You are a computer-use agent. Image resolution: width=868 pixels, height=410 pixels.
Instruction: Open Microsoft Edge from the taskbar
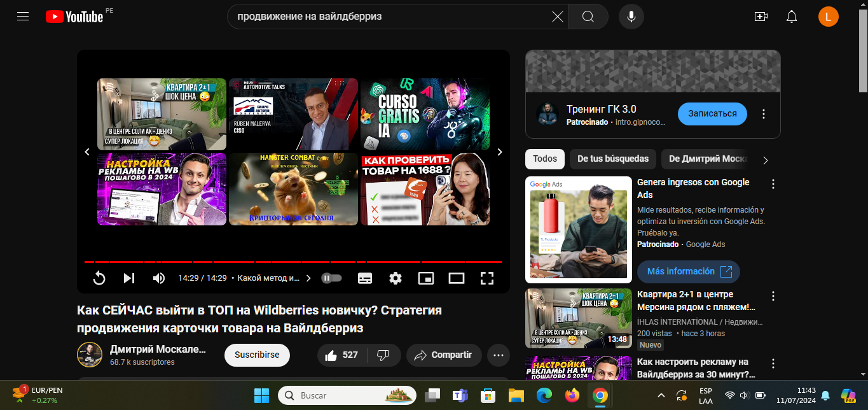tap(544, 395)
